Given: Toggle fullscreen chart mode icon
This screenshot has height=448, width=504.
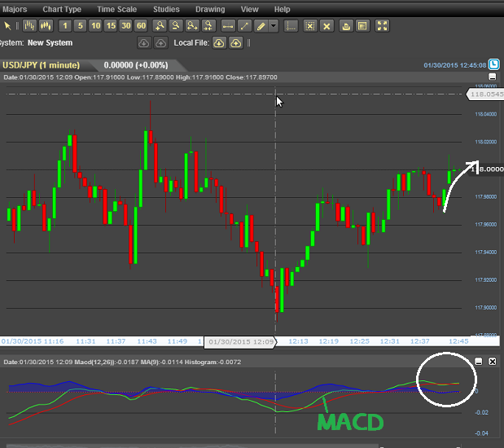Looking at the screenshot, I should pyautogui.click(x=382, y=26).
